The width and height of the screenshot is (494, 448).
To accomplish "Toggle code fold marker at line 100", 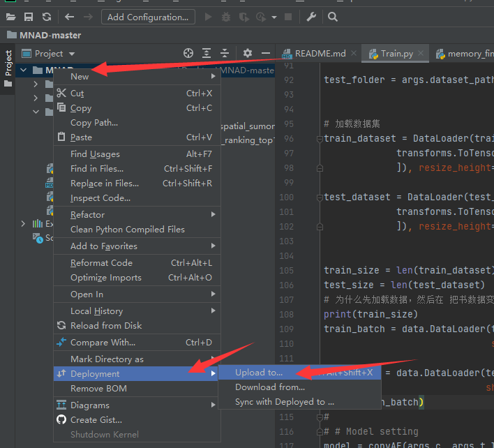I will pyautogui.click(x=320, y=197).
